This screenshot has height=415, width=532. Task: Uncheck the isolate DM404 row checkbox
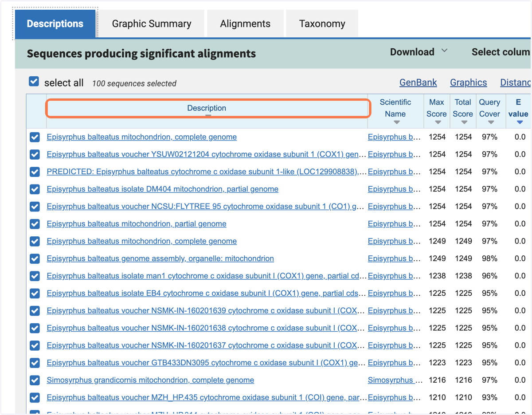click(x=35, y=189)
